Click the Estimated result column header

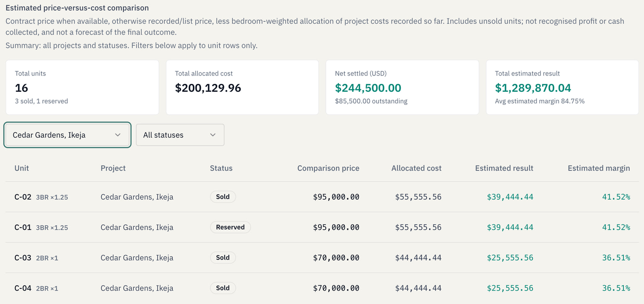[504, 168]
